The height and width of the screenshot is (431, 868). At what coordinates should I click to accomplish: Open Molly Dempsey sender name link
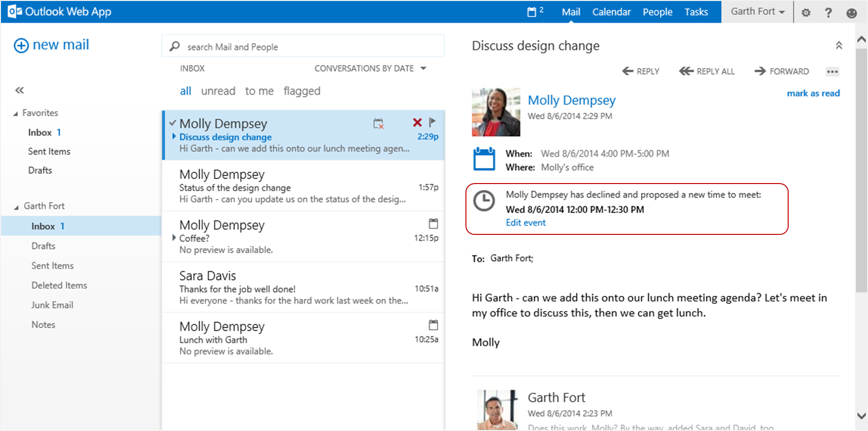[571, 100]
